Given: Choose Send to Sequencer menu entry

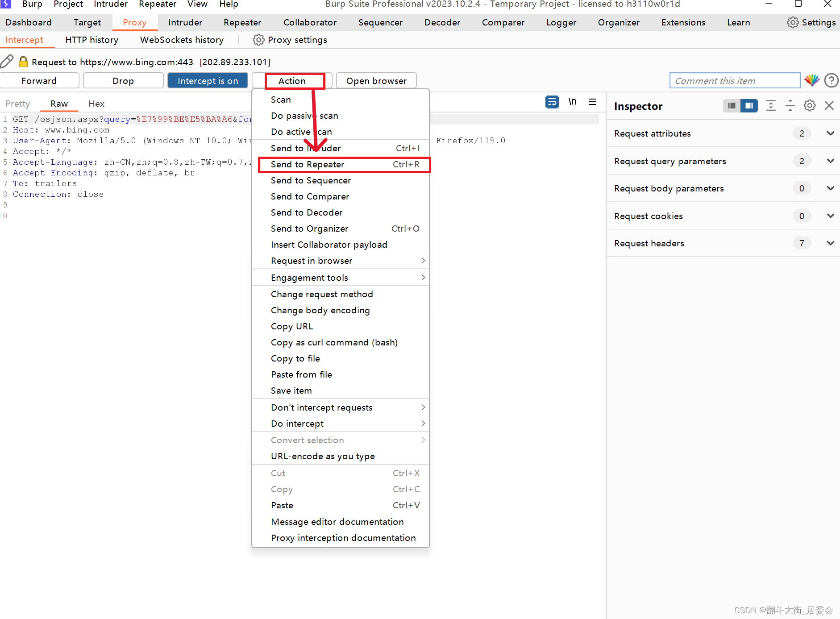Looking at the screenshot, I should pyautogui.click(x=341, y=180).
